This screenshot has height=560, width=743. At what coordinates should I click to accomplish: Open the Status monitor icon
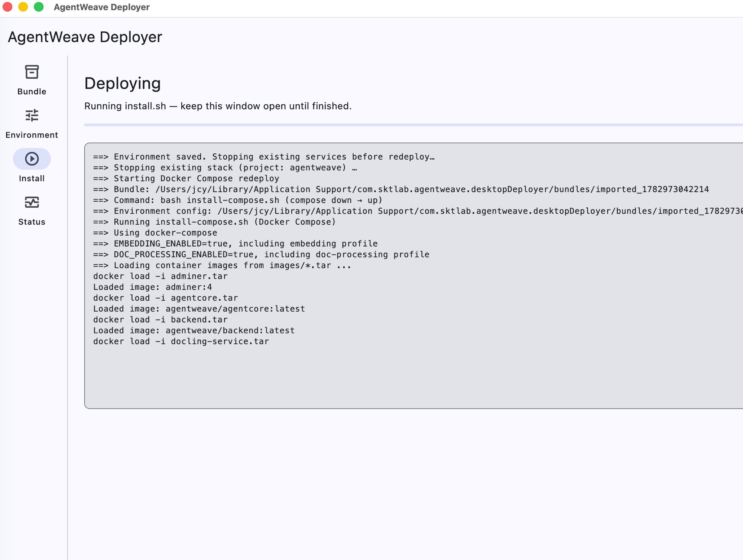click(x=32, y=202)
